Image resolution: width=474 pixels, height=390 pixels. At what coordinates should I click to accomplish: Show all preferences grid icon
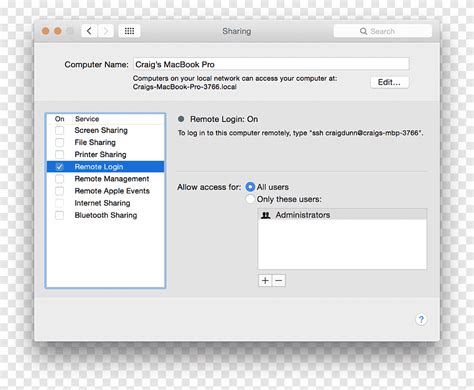[x=129, y=31]
